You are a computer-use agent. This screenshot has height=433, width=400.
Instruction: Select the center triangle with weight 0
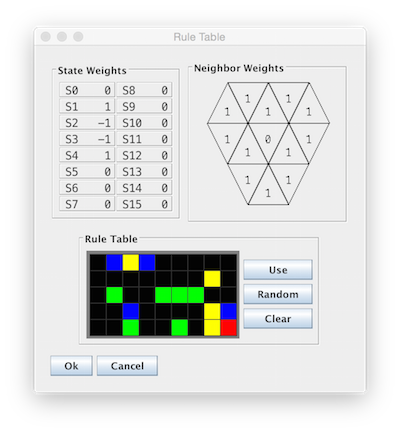tap(268, 138)
